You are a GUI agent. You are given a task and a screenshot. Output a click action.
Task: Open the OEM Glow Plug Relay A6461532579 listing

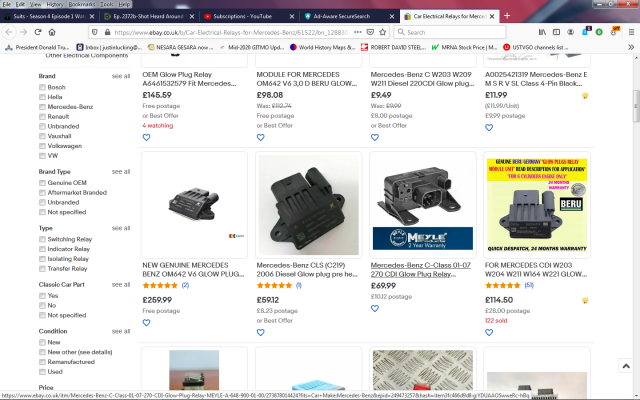coord(189,79)
